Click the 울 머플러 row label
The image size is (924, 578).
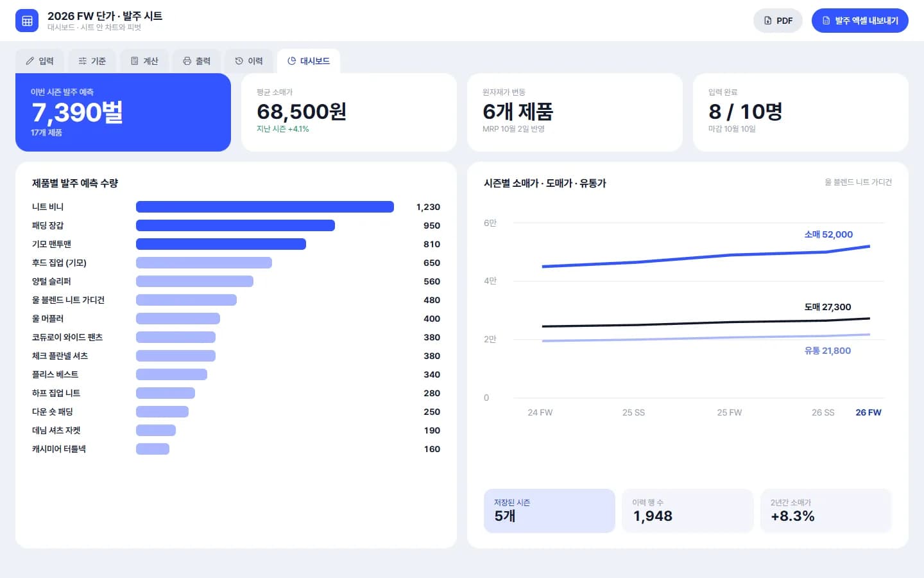click(48, 319)
